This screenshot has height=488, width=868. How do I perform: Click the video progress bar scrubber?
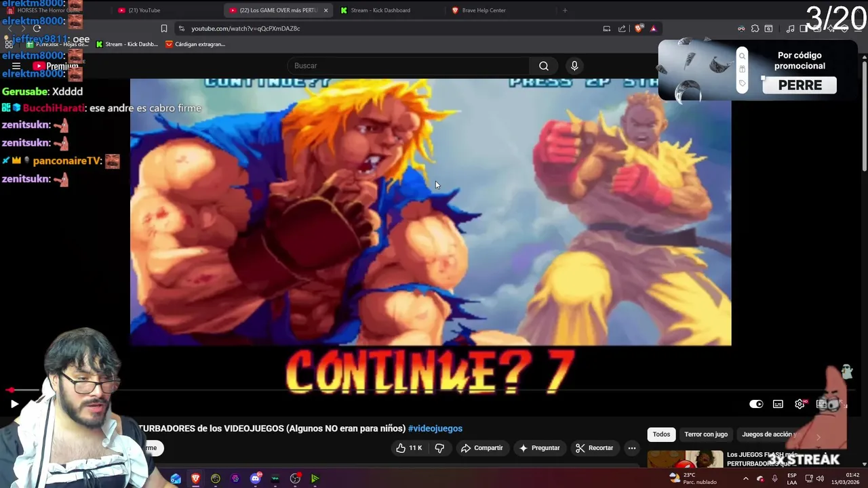pyautogui.click(x=12, y=390)
